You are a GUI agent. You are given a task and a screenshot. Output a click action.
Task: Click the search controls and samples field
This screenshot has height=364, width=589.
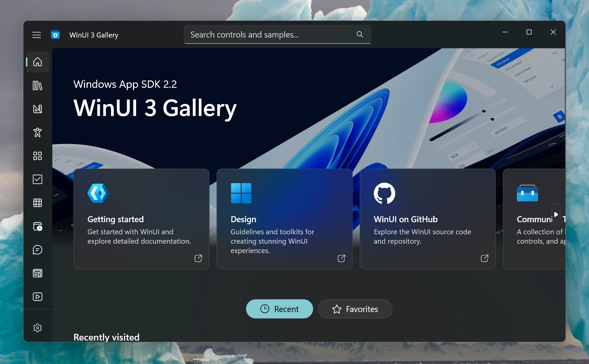277,34
